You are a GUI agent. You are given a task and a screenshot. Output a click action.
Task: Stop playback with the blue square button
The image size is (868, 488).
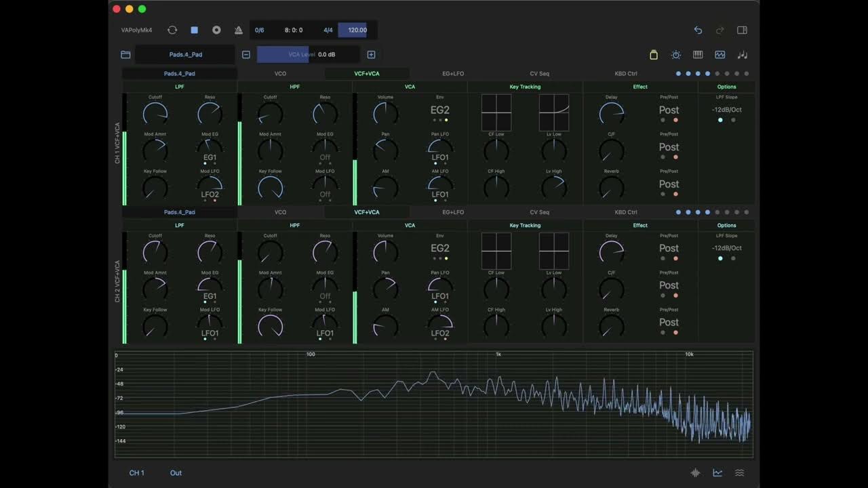195,30
